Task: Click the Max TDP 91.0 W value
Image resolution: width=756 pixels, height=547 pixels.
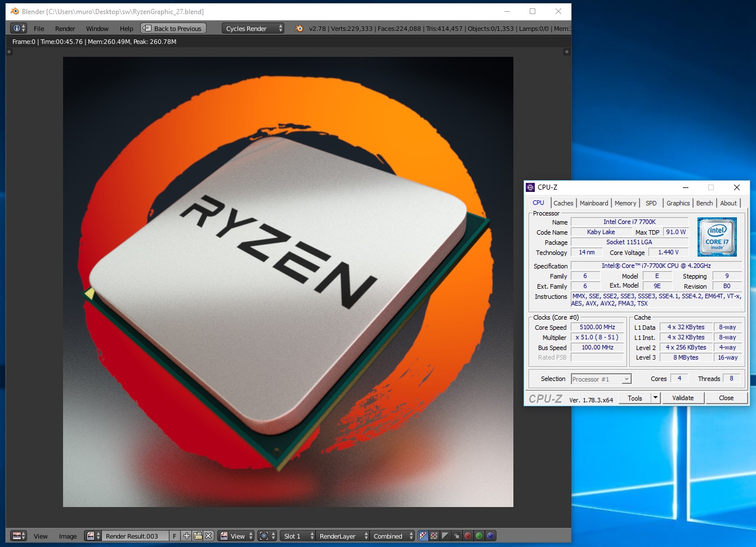Action: pos(676,232)
